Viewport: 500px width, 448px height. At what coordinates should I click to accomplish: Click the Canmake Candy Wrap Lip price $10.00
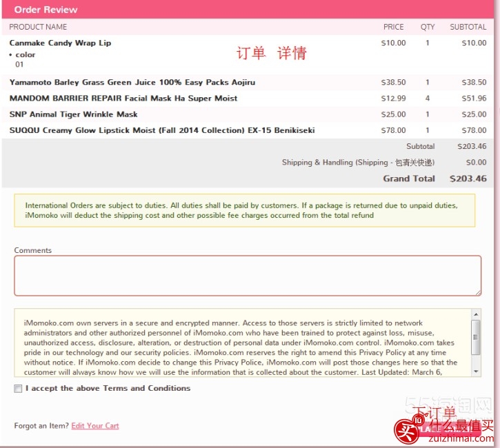click(x=394, y=43)
